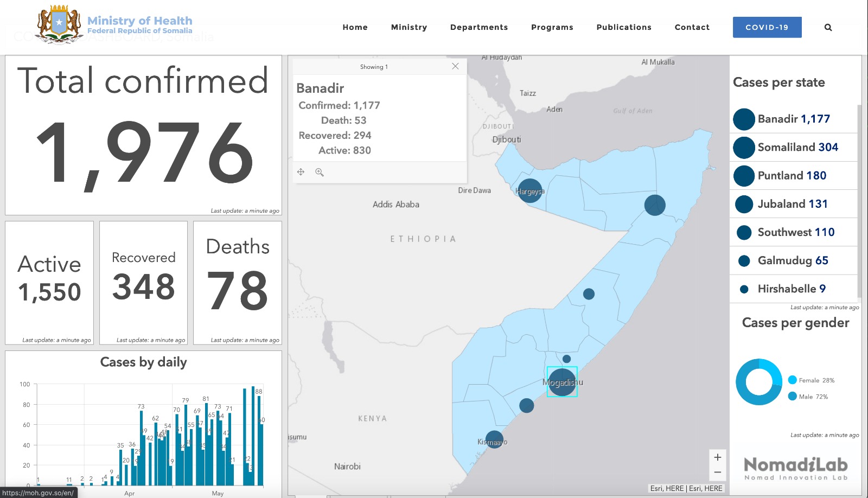This screenshot has width=868, height=498.
Task: Select the Mogadishu map marker
Action: point(562,382)
